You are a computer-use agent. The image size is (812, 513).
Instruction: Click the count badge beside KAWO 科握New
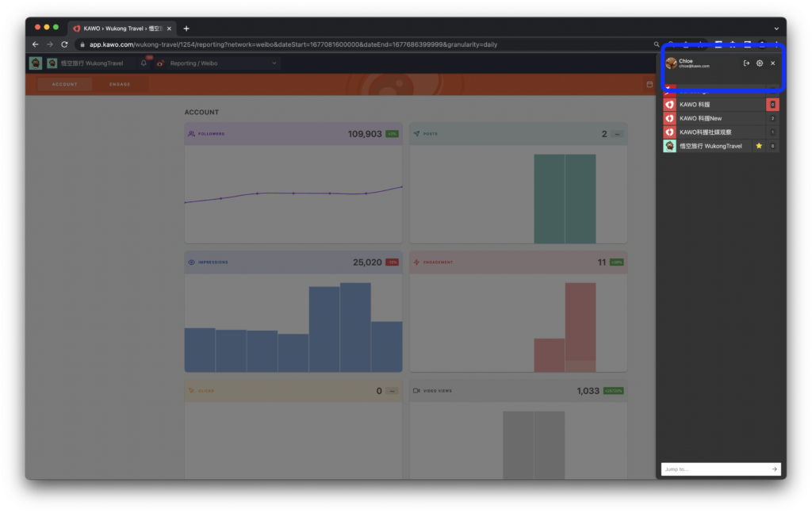point(772,119)
